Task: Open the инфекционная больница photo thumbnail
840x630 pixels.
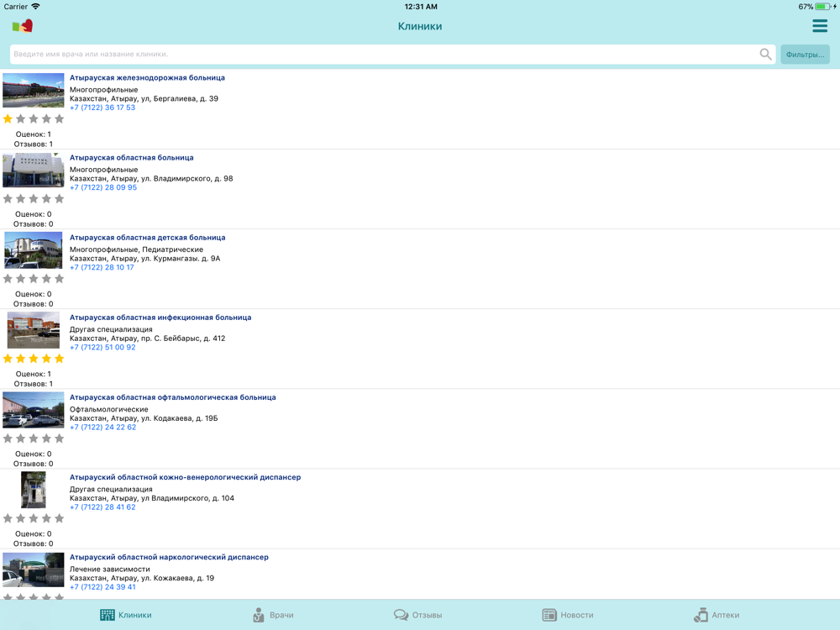Action: click(x=34, y=330)
